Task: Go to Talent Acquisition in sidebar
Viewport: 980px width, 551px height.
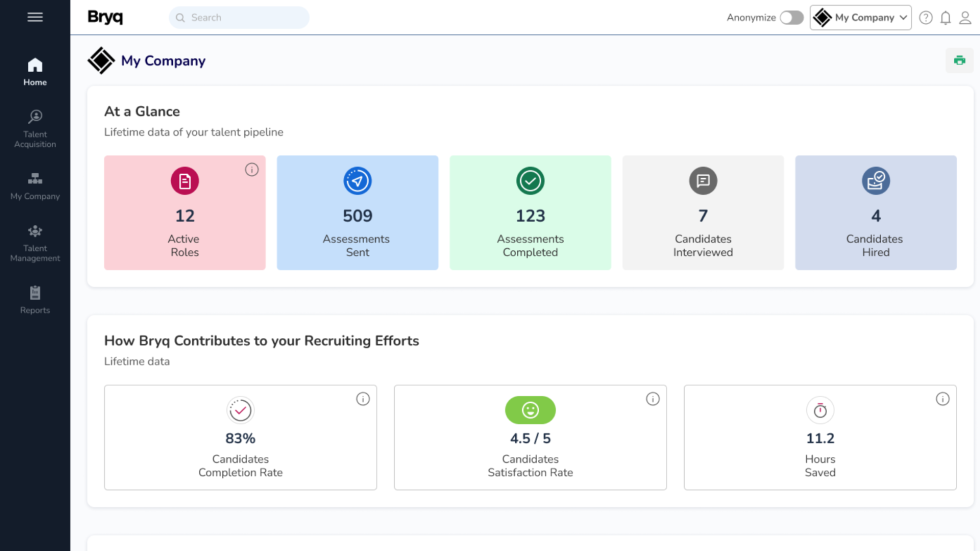Action: [x=35, y=129]
